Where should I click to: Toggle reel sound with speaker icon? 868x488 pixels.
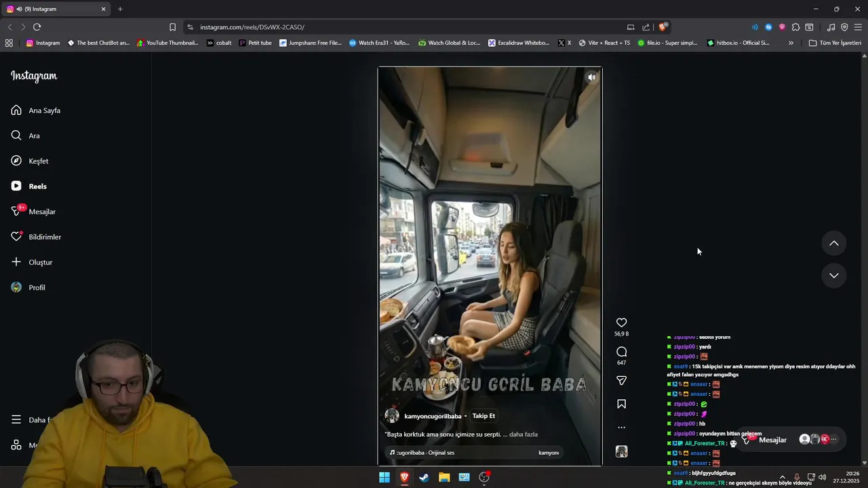point(591,77)
